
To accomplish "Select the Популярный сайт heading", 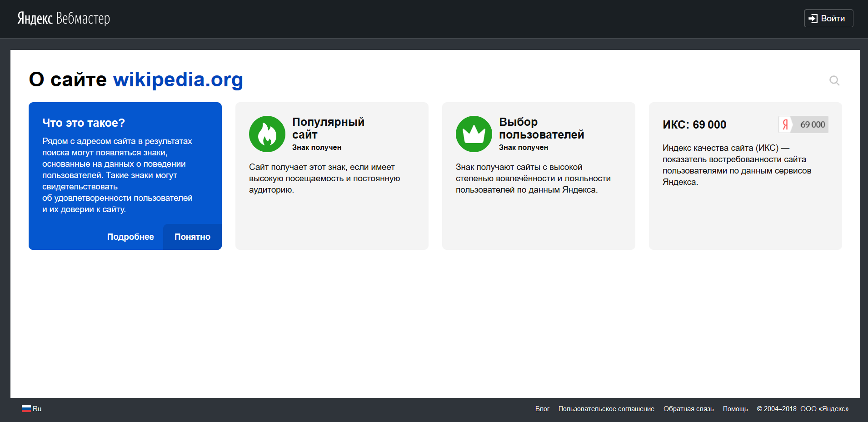I will point(328,128).
